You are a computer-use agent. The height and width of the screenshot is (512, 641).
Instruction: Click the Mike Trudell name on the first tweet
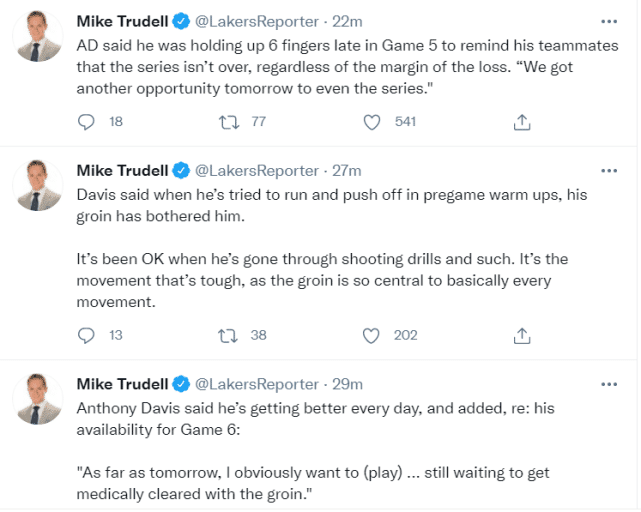point(123,21)
